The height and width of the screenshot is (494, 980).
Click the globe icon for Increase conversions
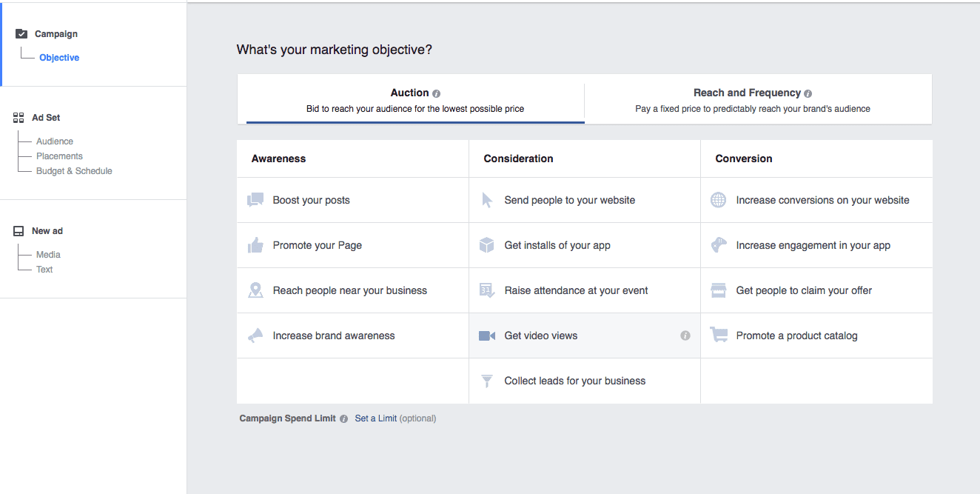pos(718,200)
